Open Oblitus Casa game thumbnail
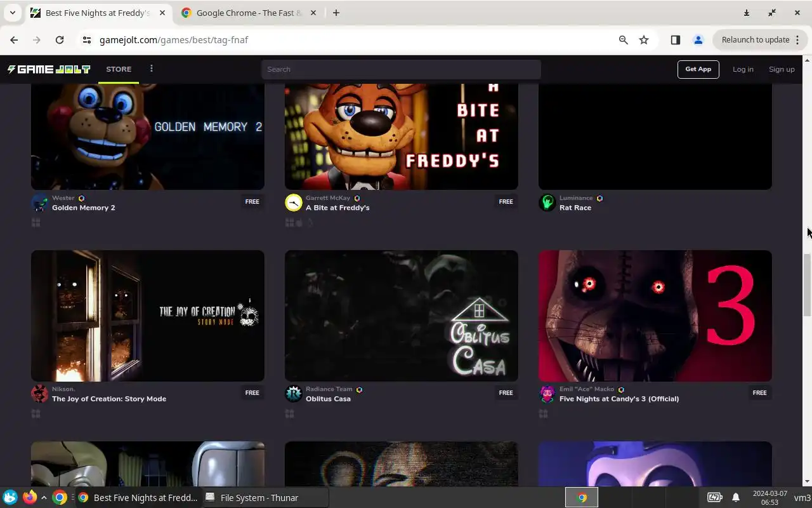This screenshot has height=508, width=812. 402,316
